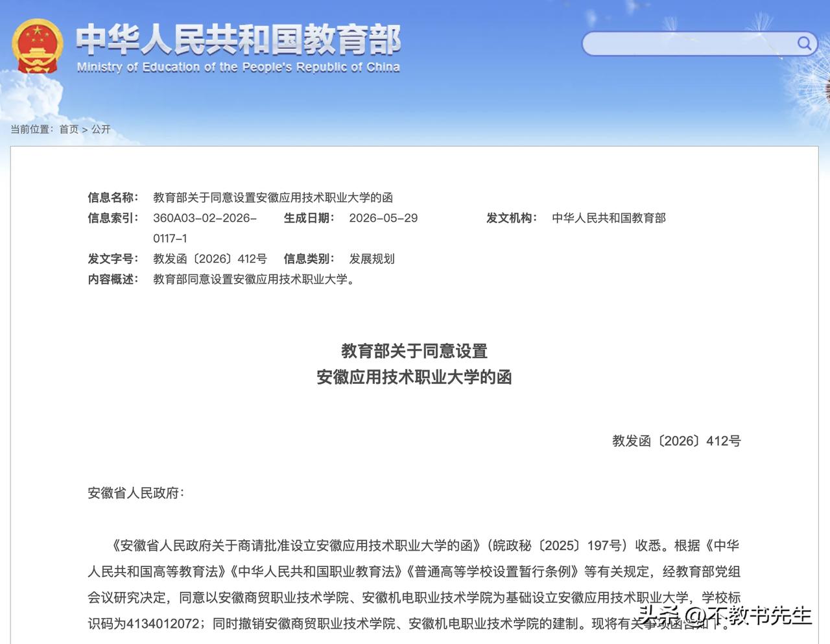
Task: Open the 首页 breadcrumb link
Action: 69,129
